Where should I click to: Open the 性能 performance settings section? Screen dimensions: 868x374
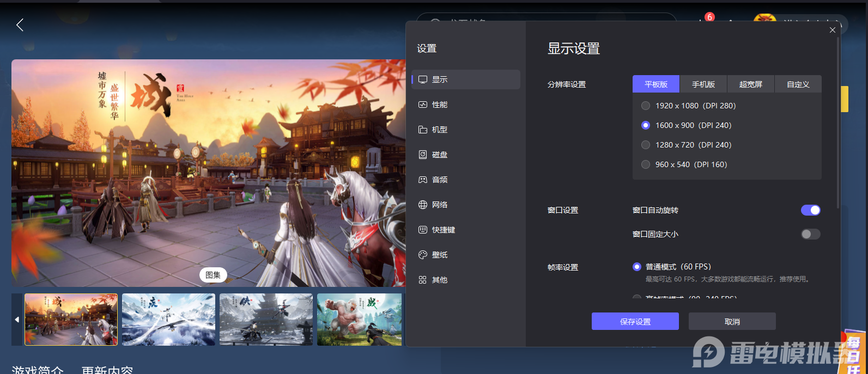click(466, 105)
